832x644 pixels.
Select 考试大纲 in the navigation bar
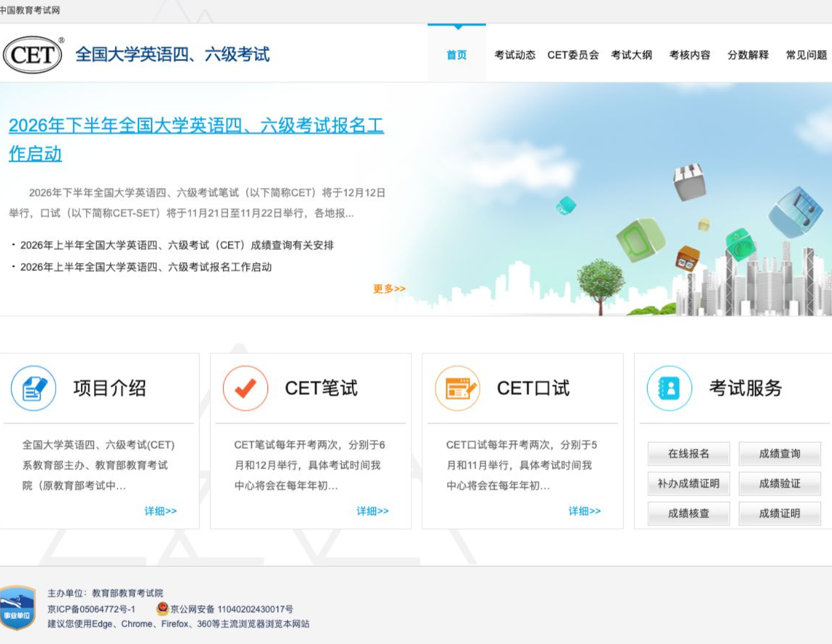click(632, 55)
